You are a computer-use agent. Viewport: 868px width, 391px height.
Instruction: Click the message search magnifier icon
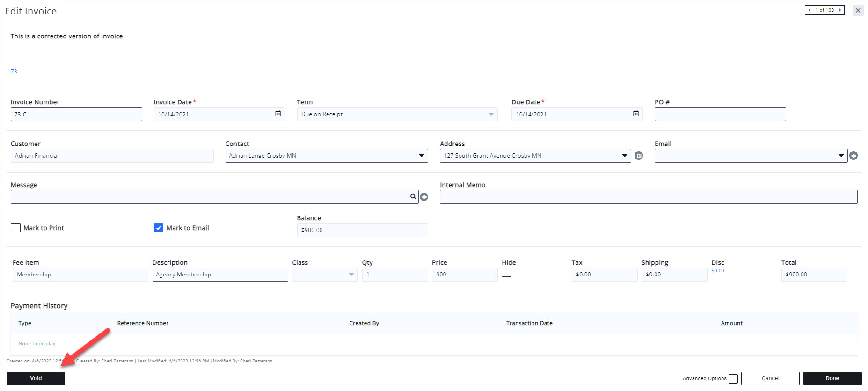[413, 196]
